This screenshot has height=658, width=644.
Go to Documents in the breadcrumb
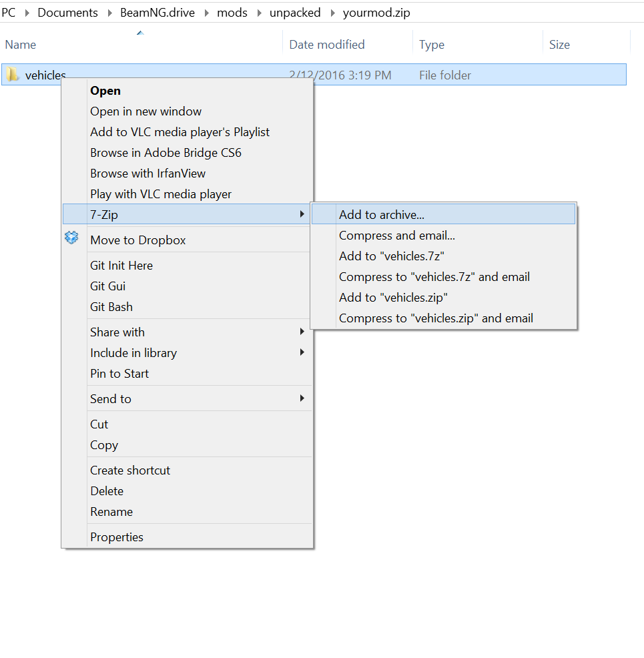(x=67, y=13)
